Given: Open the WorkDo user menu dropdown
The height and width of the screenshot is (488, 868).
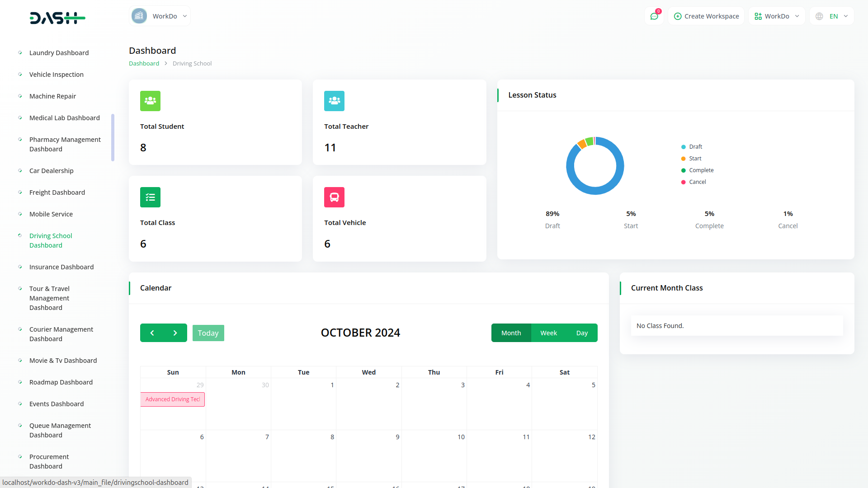Looking at the screenshot, I should click(x=777, y=16).
